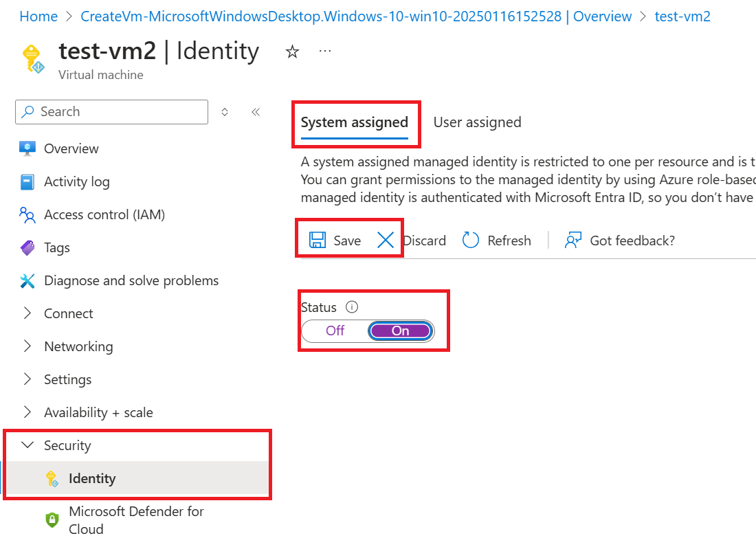Open Microsoft Defender for Cloud shield icon

52,520
